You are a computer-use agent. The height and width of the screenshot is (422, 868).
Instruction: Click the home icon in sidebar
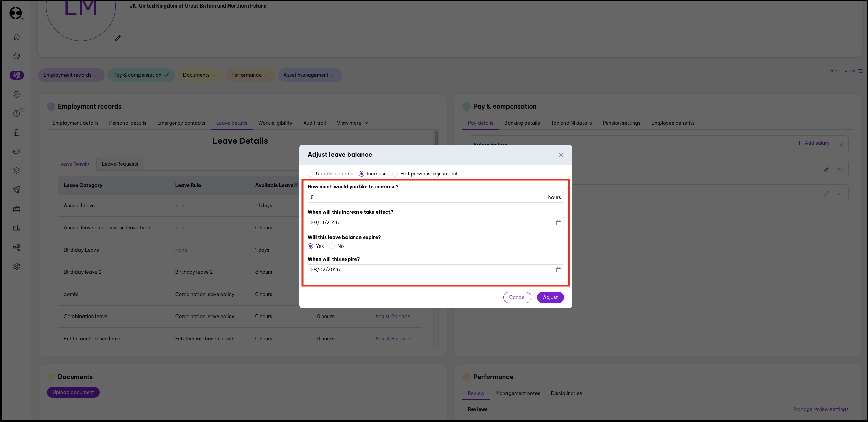pyautogui.click(x=16, y=37)
